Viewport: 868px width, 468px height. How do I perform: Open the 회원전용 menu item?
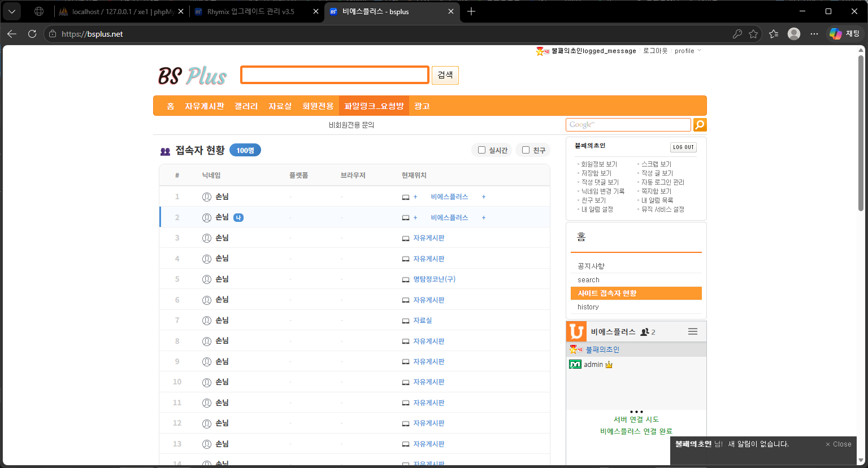[318, 106]
